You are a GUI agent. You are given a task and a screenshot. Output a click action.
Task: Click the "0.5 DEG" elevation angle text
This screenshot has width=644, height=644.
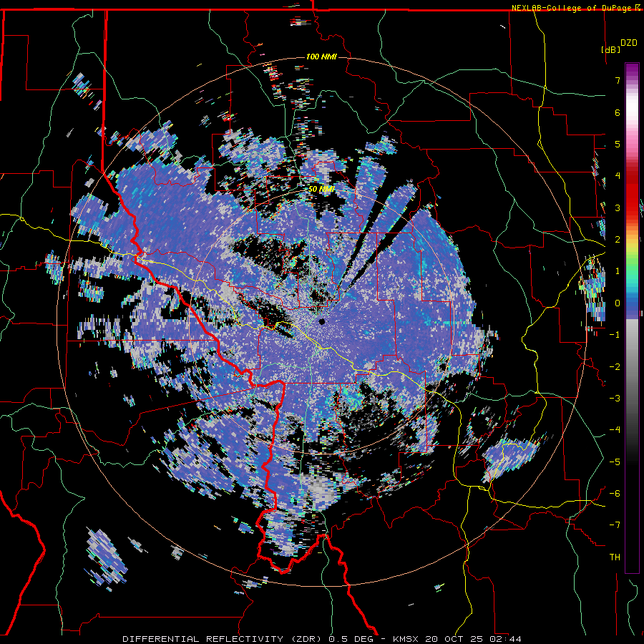click(x=351, y=639)
